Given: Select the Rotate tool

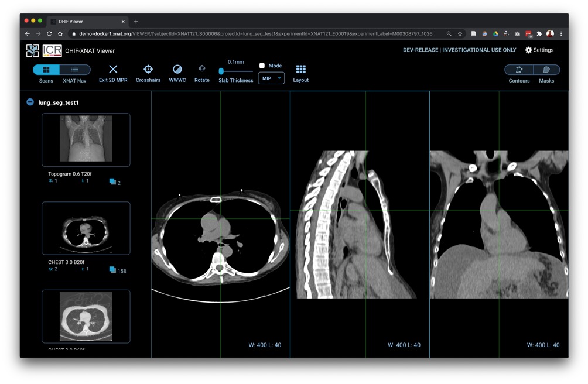Looking at the screenshot, I should coord(201,69).
